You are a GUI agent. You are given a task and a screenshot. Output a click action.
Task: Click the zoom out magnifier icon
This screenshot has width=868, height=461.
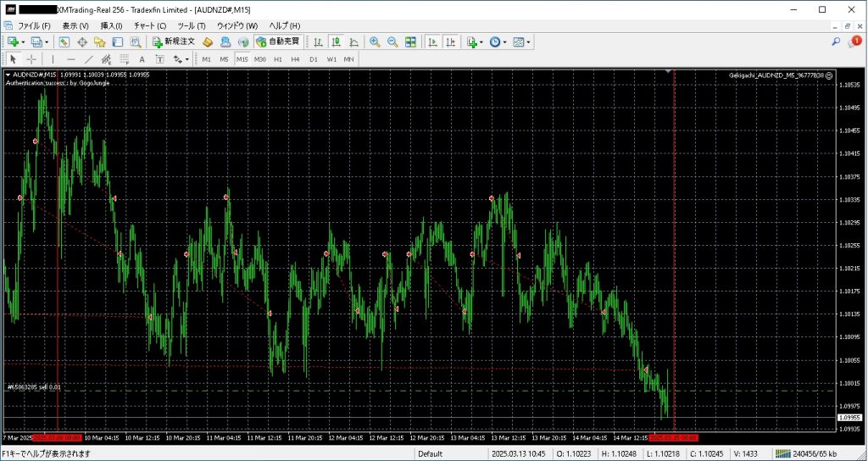tap(392, 42)
